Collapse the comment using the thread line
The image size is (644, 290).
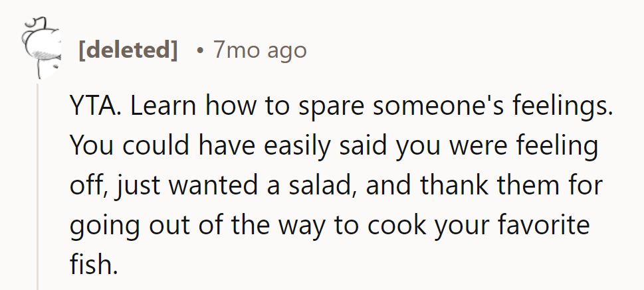coord(37,186)
